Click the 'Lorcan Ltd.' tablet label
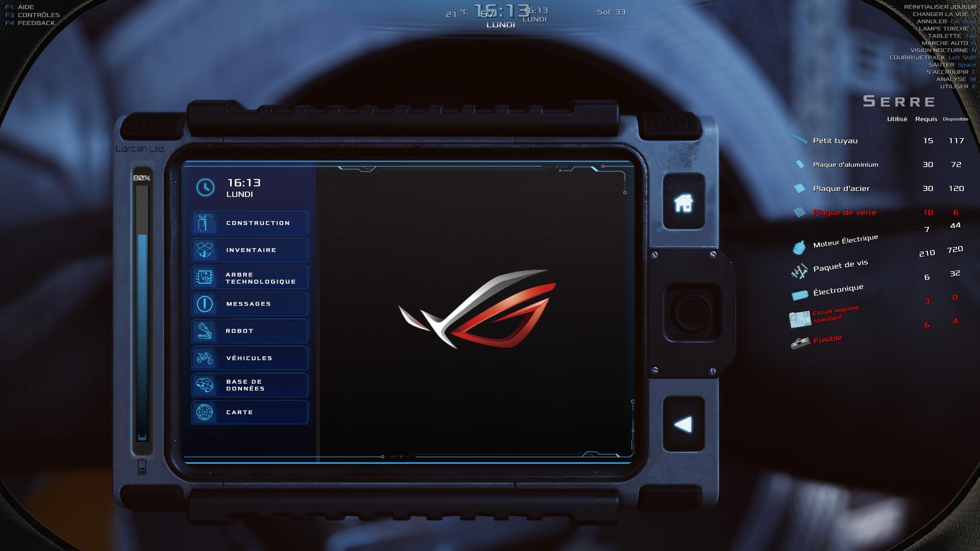The width and height of the screenshot is (980, 551). tap(140, 149)
